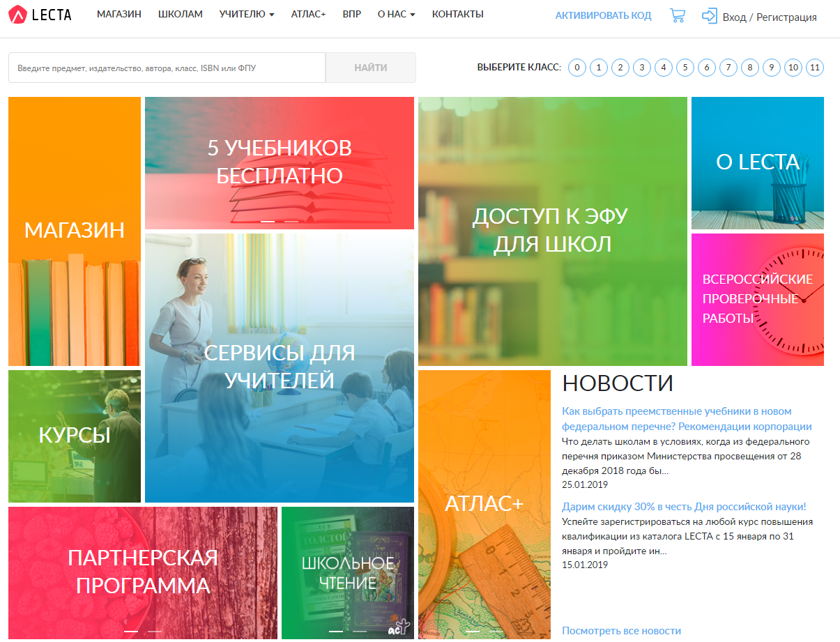This screenshot has height=642, width=840.
Task: Click Посмотреть все новости link
Action: (621, 631)
